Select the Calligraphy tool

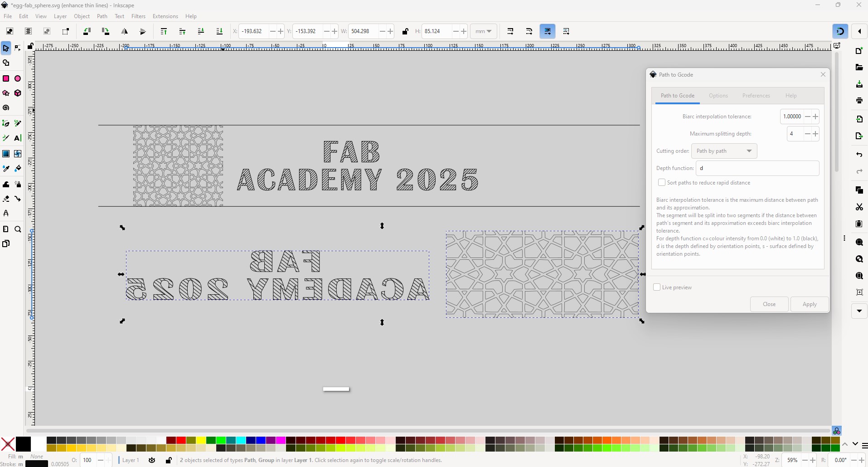(6, 138)
